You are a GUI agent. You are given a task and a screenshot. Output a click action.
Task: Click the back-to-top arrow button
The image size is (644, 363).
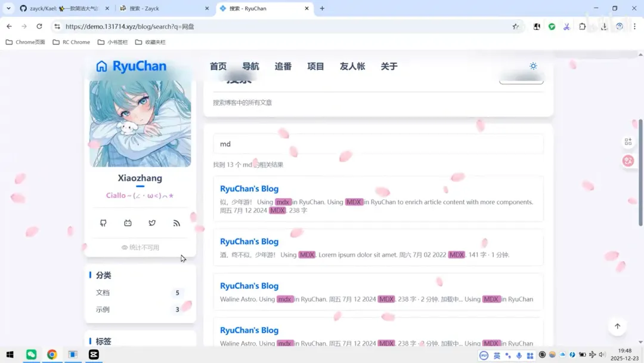(617, 327)
